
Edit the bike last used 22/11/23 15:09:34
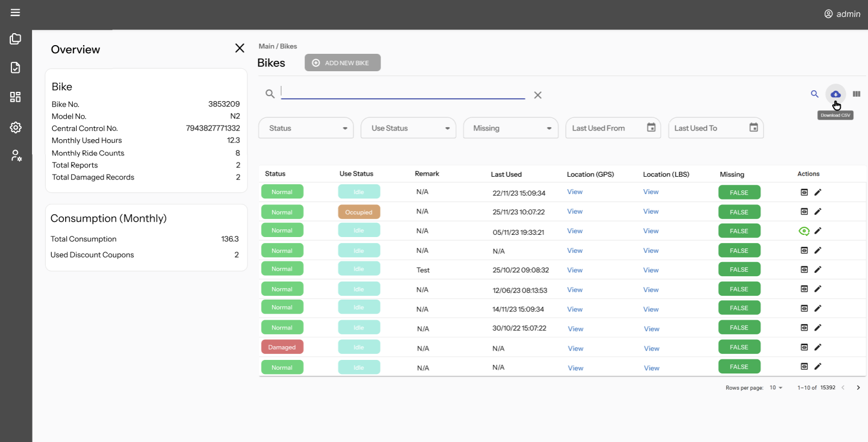tap(818, 192)
